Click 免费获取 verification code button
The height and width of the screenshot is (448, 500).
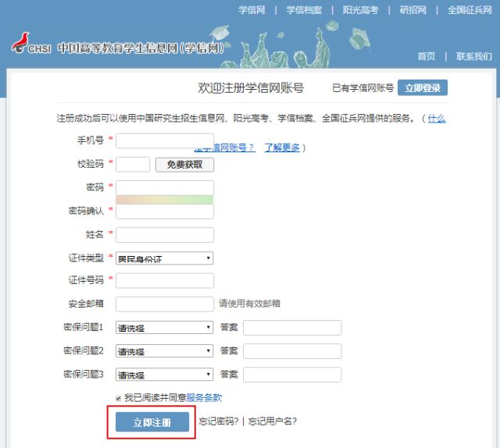(184, 165)
